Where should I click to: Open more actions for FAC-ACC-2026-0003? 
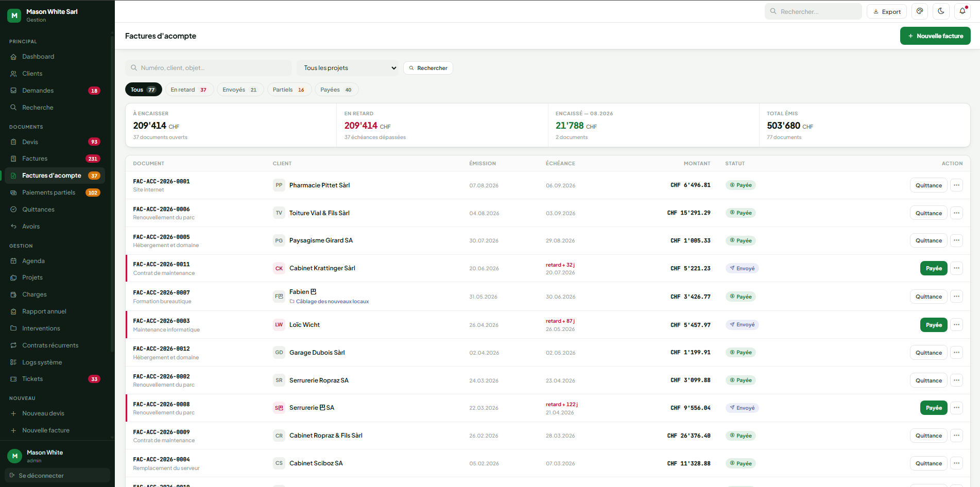(956, 325)
